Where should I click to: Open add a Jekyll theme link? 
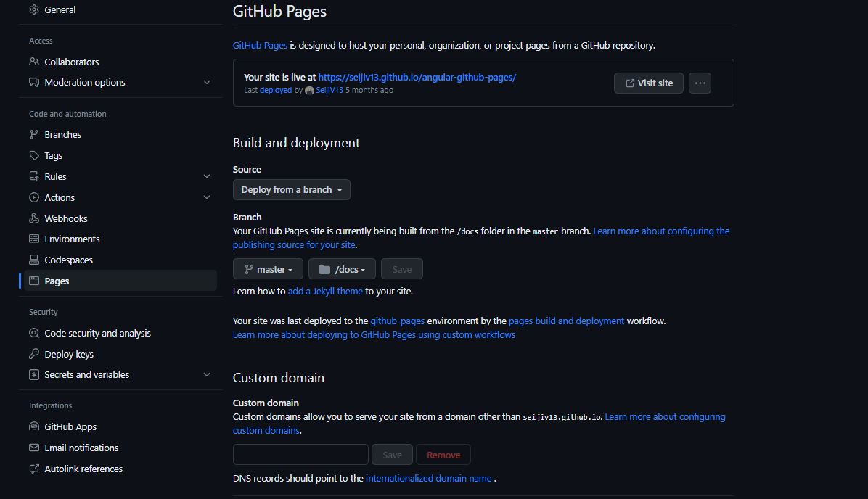325,291
